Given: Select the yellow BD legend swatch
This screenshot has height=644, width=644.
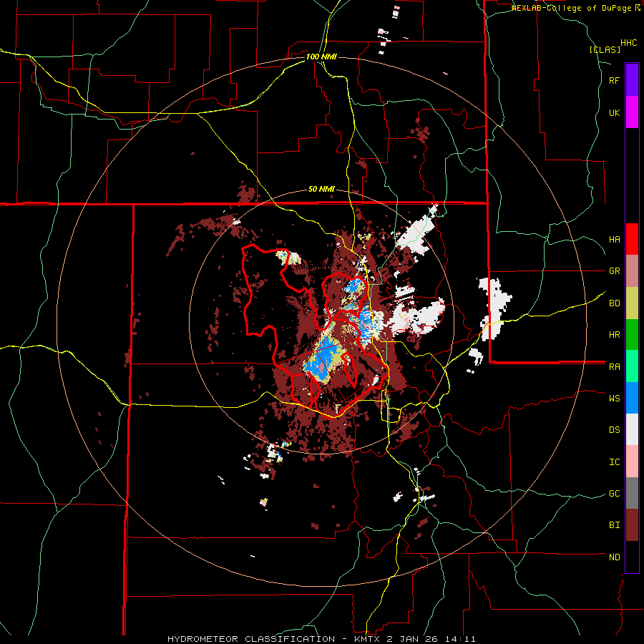Looking at the screenshot, I should (x=632, y=303).
